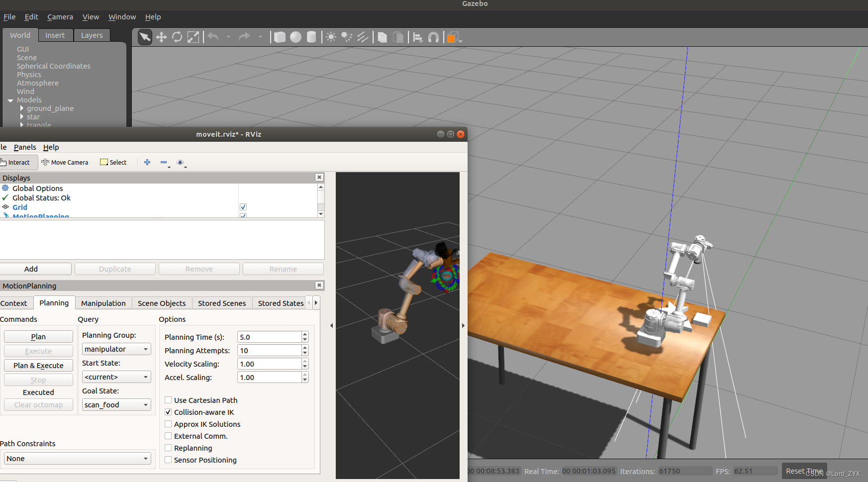The image size is (868, 482).
Task: Open the Path Constraints None dropdown
Action: [x=77, y=459]
